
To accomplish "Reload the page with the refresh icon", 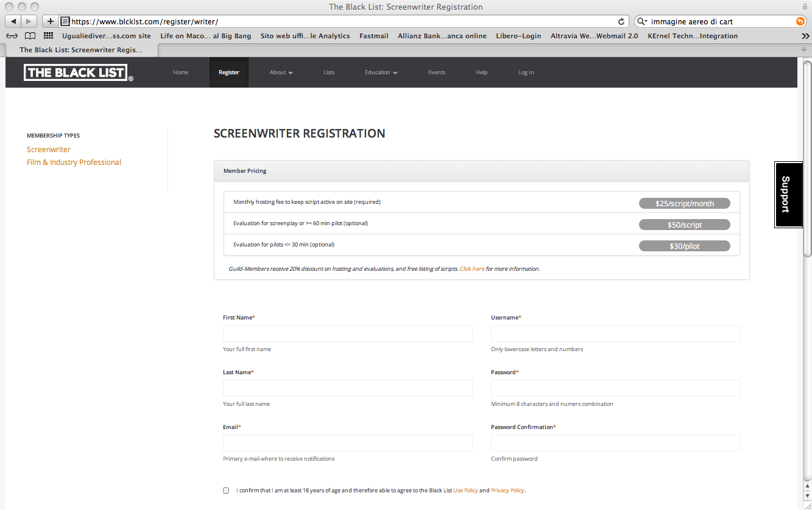I will tap(621, 21).
